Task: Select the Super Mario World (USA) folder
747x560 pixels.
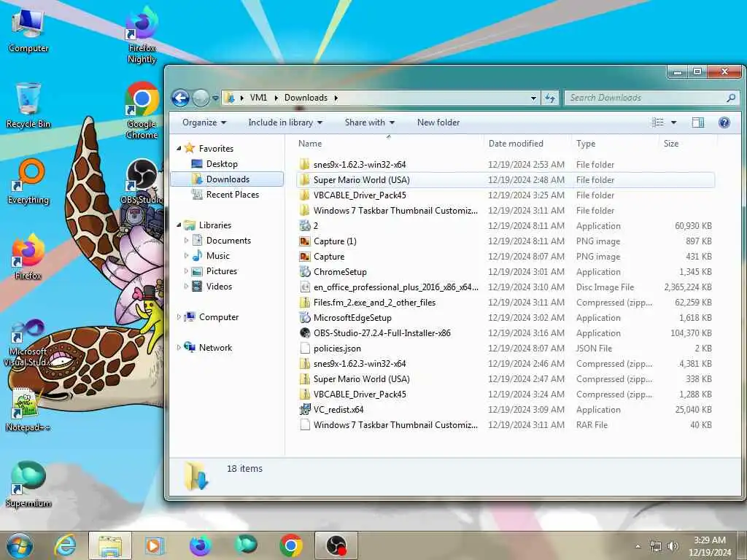Action: point(506,180)
